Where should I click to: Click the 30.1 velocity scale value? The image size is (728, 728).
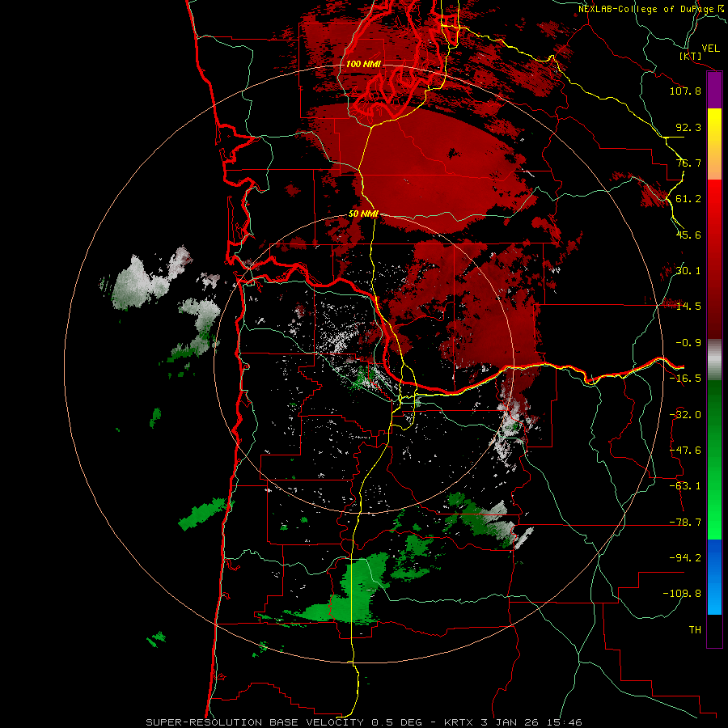pyautogui.click(x=688, y=271)
